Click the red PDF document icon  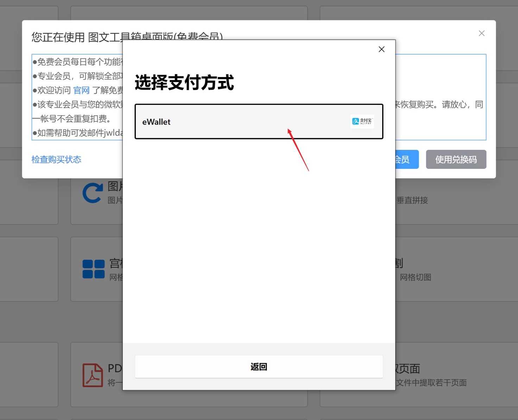[x=92, y=375]
